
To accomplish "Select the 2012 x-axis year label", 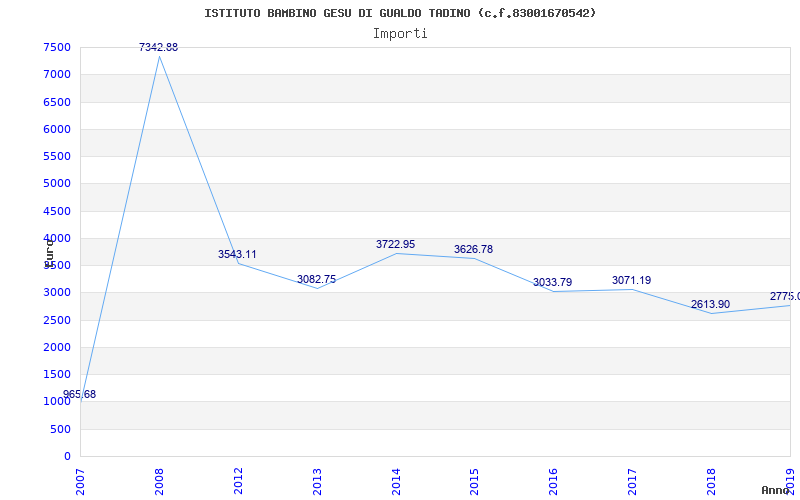I will (238, 482).
